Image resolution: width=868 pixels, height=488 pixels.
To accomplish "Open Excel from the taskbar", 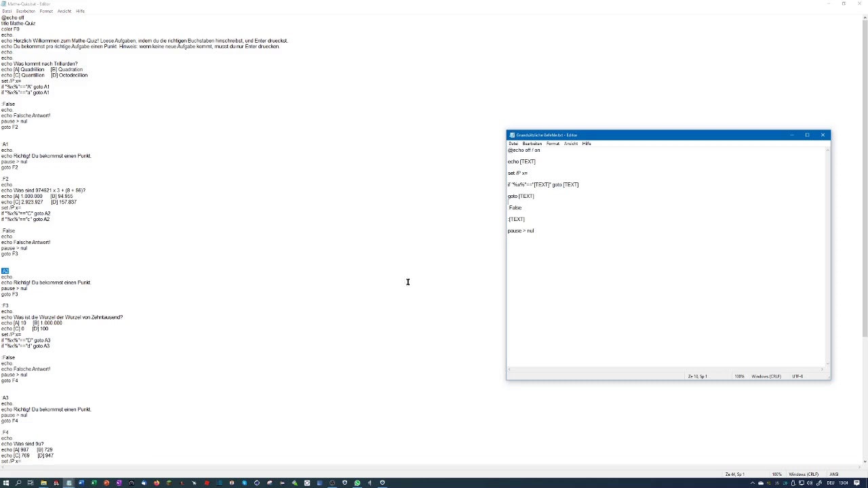I will coord(94,483).
